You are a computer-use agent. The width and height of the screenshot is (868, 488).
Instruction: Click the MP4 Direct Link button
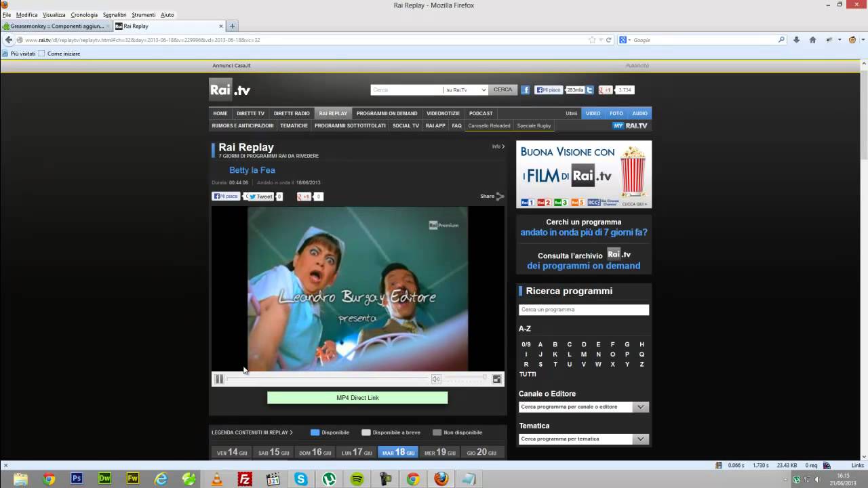point(357,398)
